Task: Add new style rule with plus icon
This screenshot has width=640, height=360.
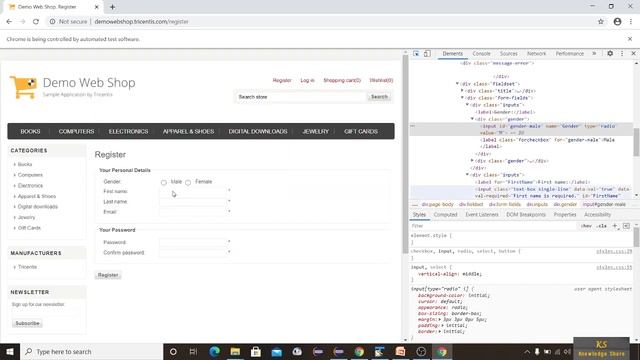Action: (x=615, y=226)
